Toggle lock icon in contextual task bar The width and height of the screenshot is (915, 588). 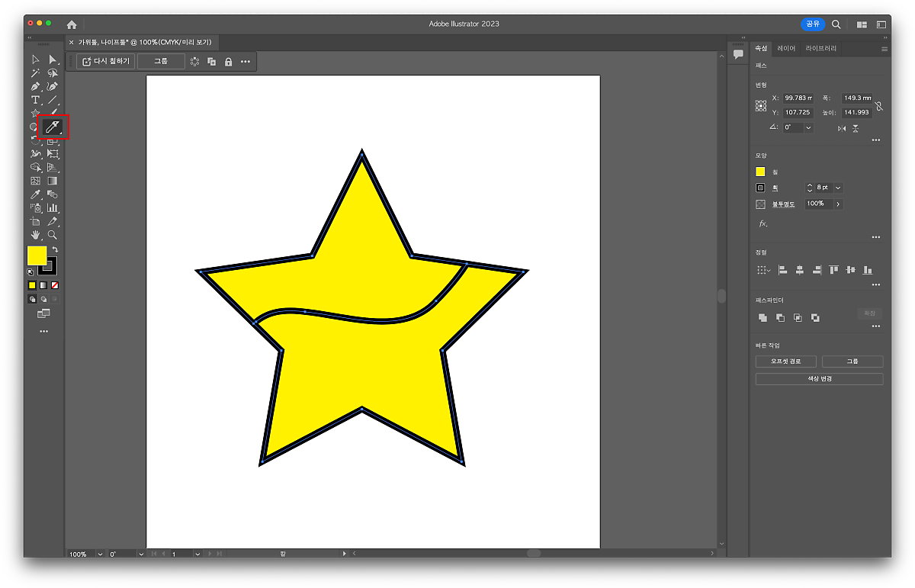tap(228, 62)
